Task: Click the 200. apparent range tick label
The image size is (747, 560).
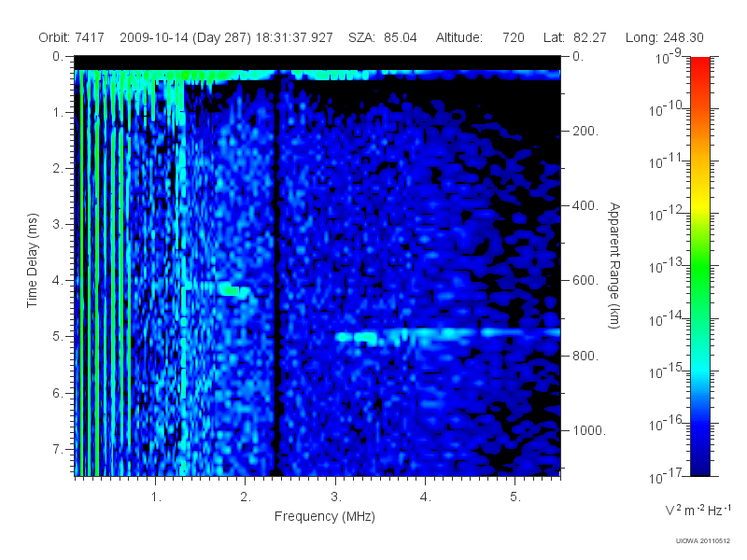Action: [x=585, y=131]
